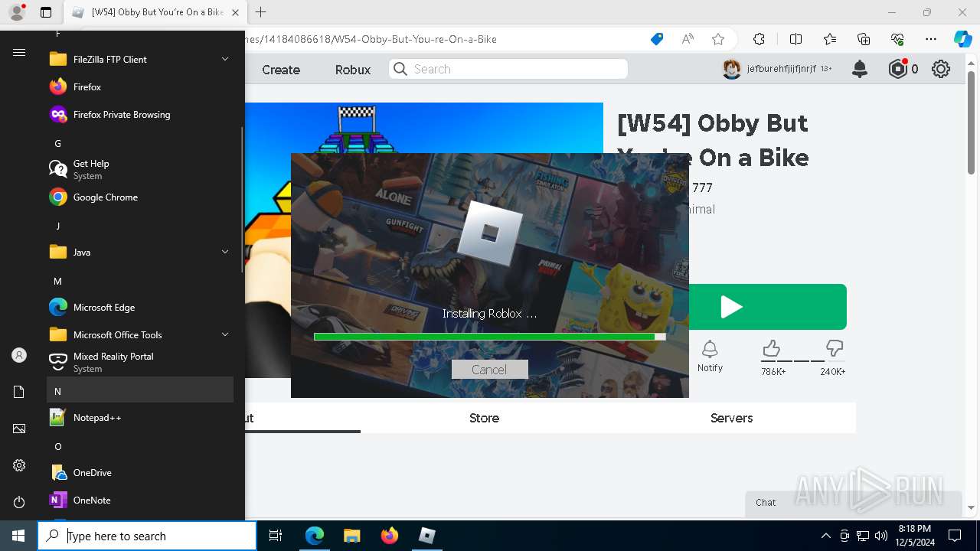Click the Start menu app list scrollbar
The height and width of the screenshot is (551, 980).
coord(243,199)
